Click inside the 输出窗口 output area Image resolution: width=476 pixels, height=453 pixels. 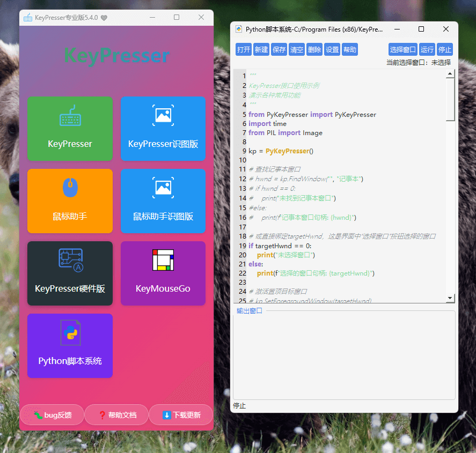(343, 357)
